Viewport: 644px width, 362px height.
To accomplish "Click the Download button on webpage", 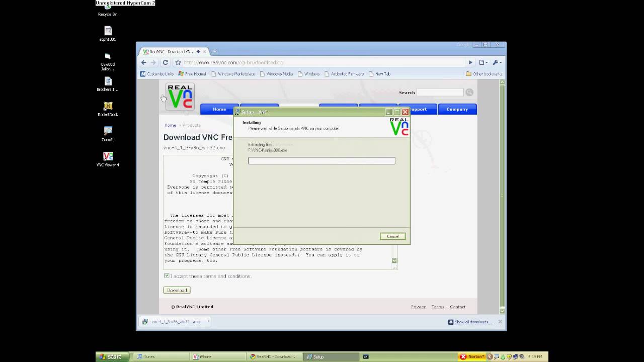I will point(177,290).
